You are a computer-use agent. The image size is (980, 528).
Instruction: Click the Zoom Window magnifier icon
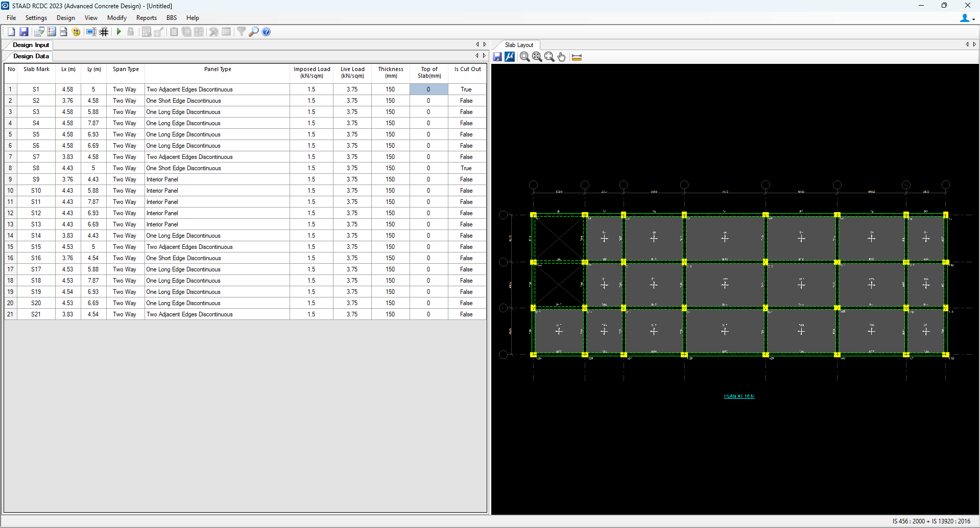tap(524, 57)
